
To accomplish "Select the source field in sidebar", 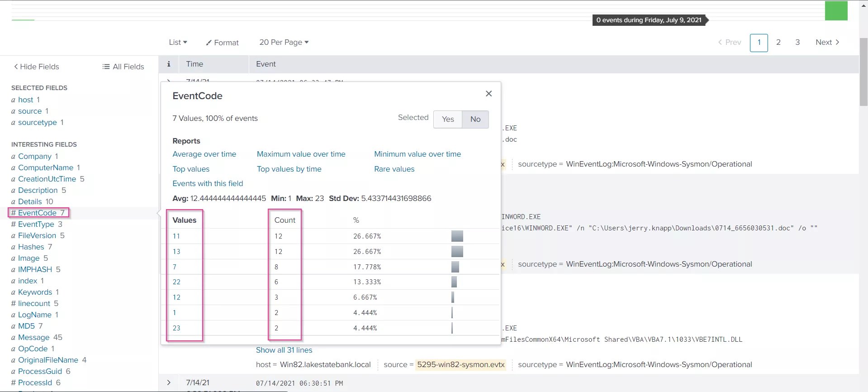I will pyautogui.click(x=30, y=111).
